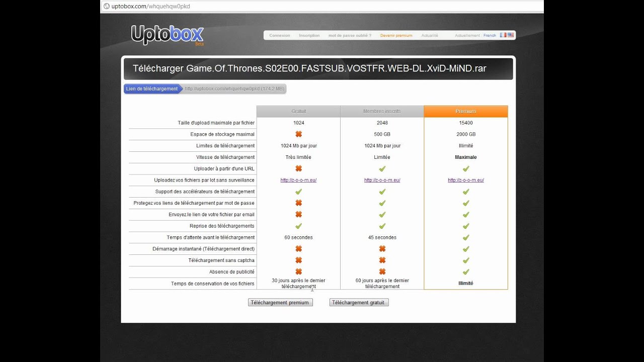This screenshot has width=644, height=362.
Task: Click Gratuit cross icon for Téléchargement sans captcha
Action: [298, 260]
